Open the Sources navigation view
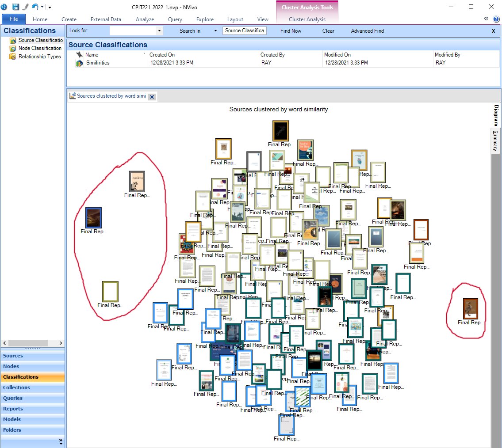This screenshot has width=502, height=448. (x=33, y=356)
